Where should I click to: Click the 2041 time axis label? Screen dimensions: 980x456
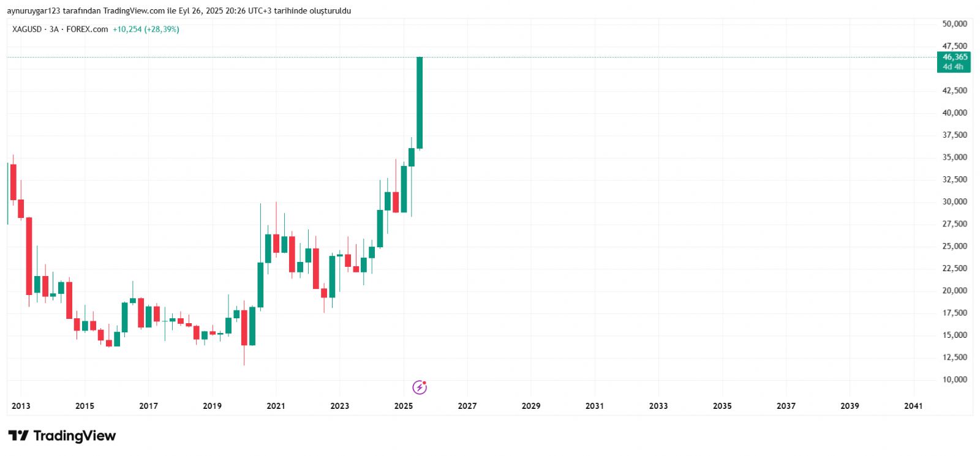913,406
